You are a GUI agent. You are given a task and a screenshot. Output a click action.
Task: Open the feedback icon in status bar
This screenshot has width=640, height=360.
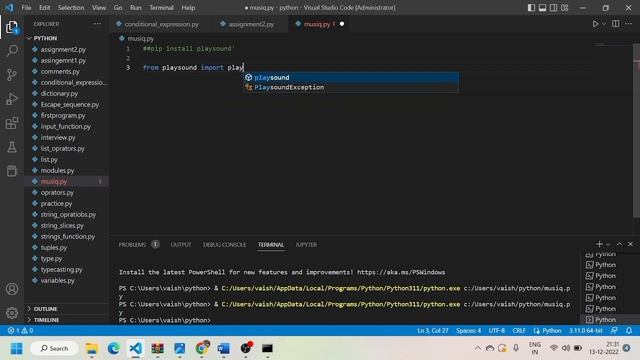[614, 331]
